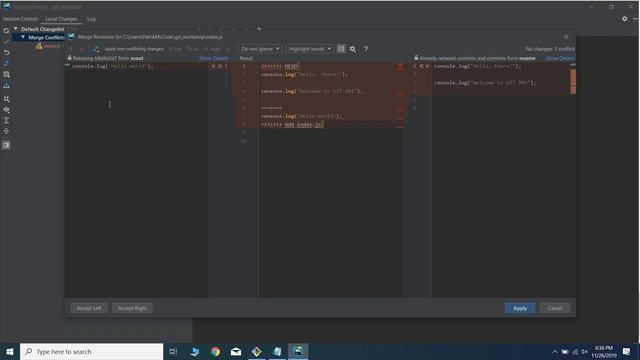Show hidden system tray icons
The height and width of the screenshot is (360, 640).
point(554,351)
